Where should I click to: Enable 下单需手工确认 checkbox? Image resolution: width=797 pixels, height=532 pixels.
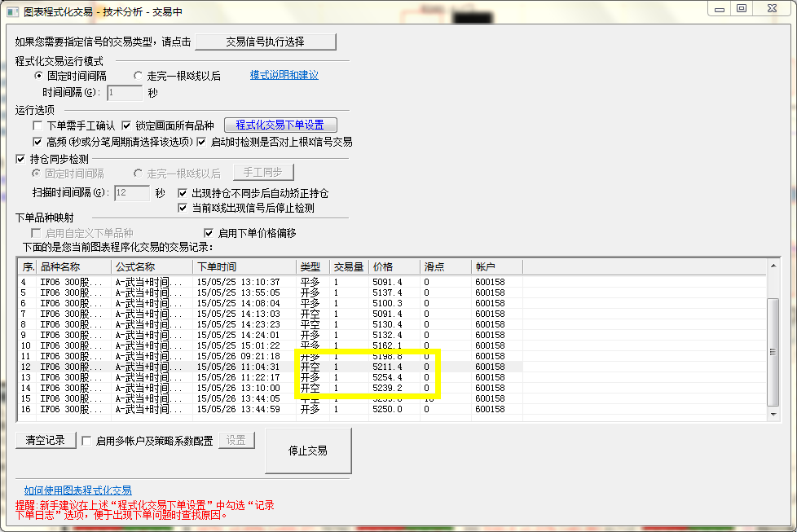(x=37, y=125)
